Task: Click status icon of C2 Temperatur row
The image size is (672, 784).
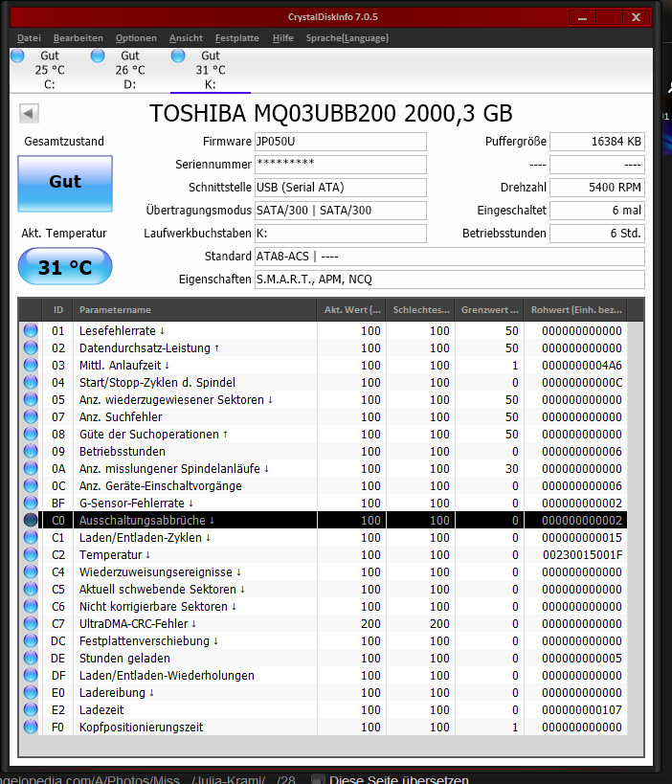Action: point(31,555)
